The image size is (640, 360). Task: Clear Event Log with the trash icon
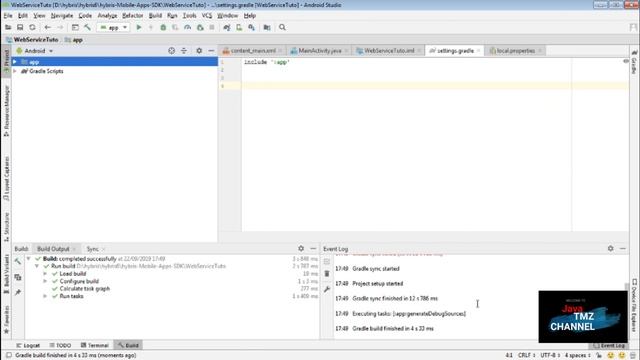pos(327,273)
